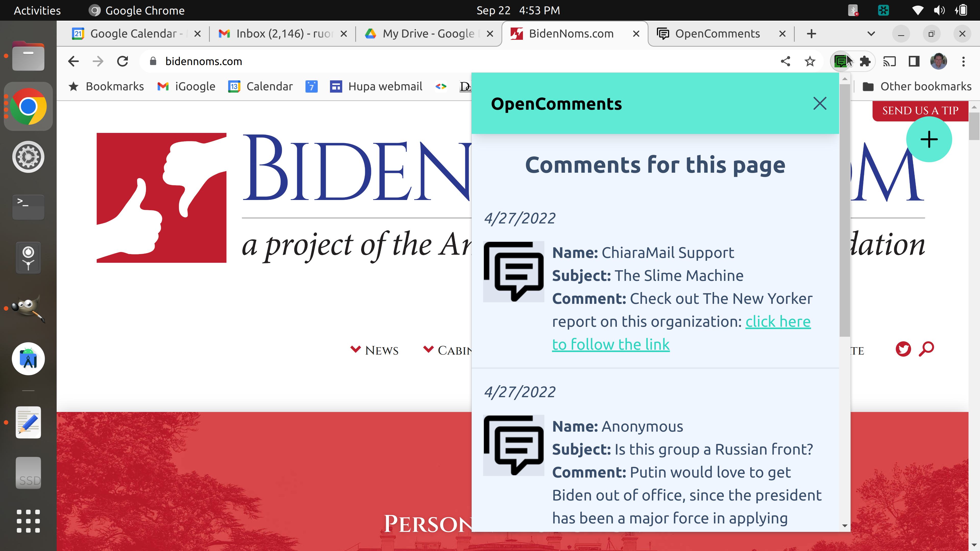Close the OpenComments popup panel
The width and height of the screenshot is (980, 551).
820,103
